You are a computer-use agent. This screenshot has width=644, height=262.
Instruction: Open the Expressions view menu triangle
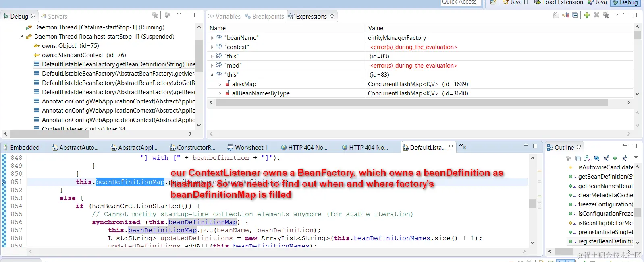click(x=617, y=14)
